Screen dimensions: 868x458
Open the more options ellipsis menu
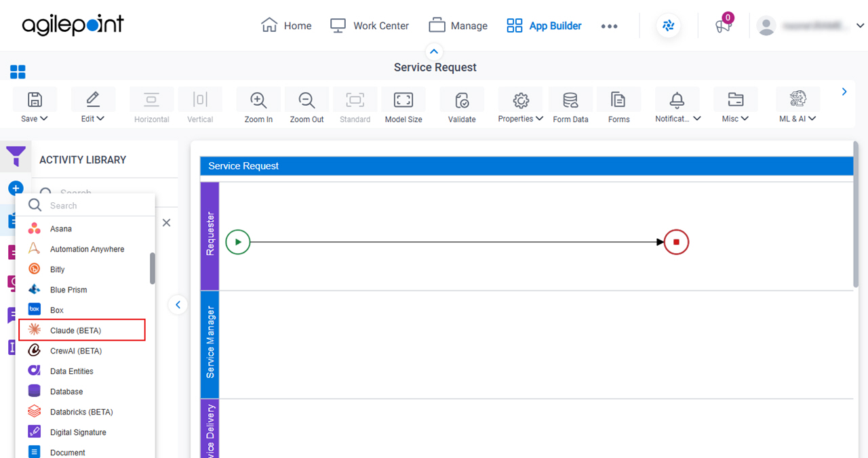click(x=609, y=26)
